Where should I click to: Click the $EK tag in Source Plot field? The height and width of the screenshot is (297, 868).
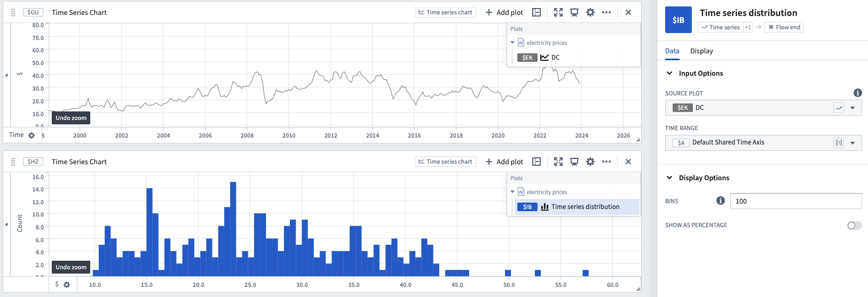(x=683, y=108)
